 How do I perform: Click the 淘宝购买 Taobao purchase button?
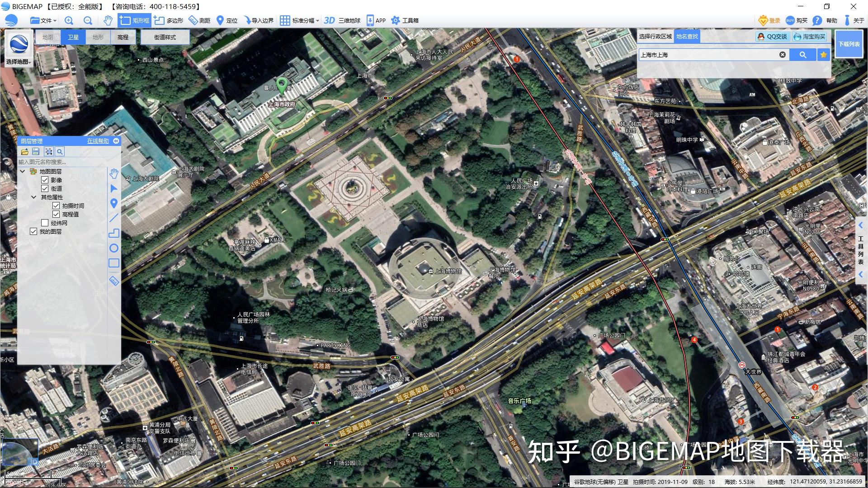(x=810, y=37)
